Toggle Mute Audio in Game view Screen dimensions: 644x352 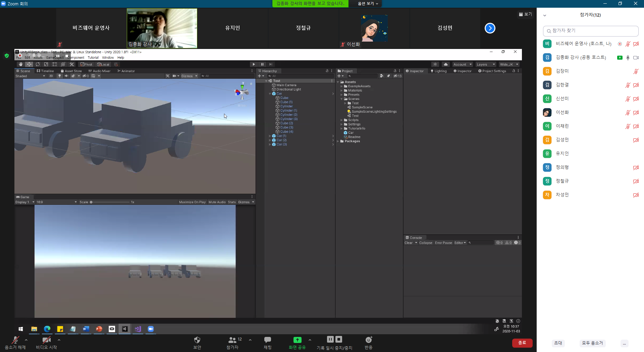coord(217,202)
